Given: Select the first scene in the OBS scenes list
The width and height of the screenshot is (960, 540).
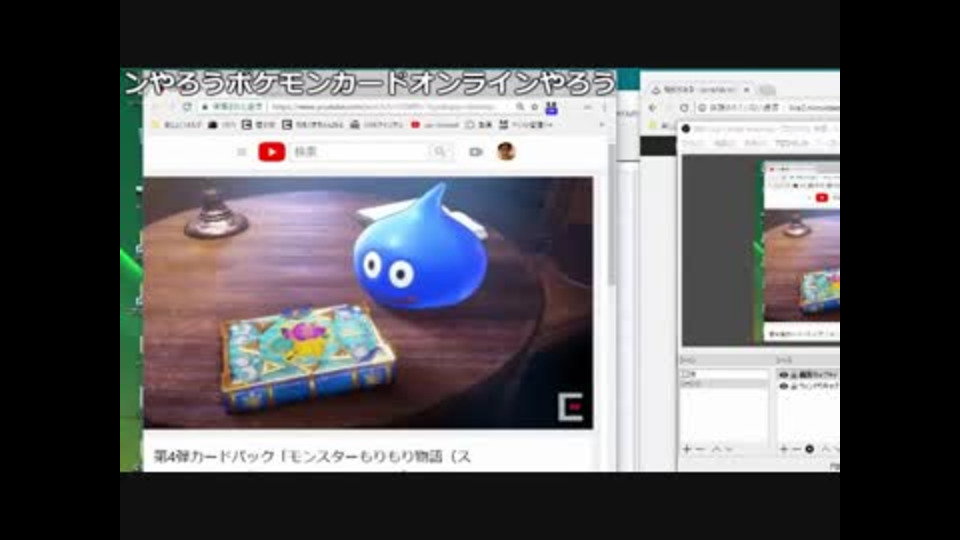Looking at the screenshot, I should (724, 373).
